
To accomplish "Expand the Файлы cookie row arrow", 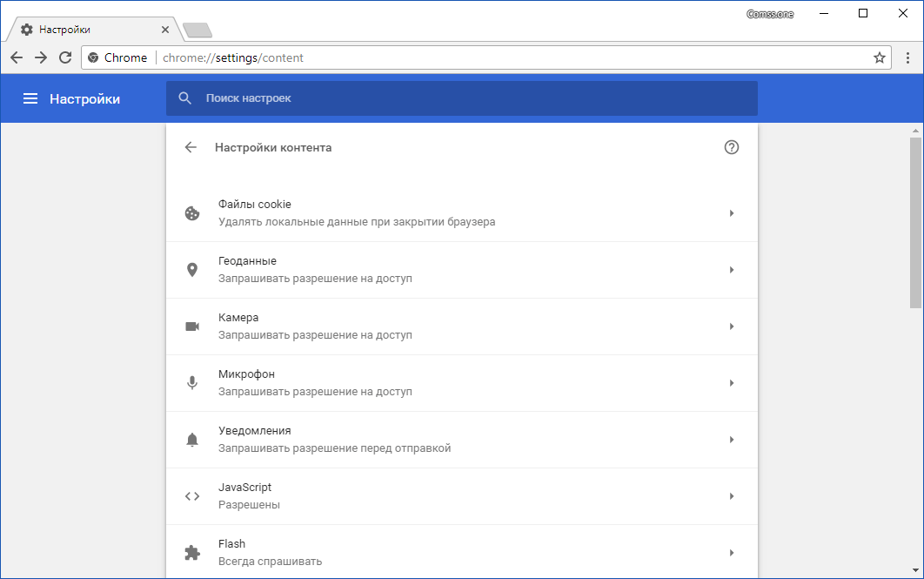I will [732, 213].
